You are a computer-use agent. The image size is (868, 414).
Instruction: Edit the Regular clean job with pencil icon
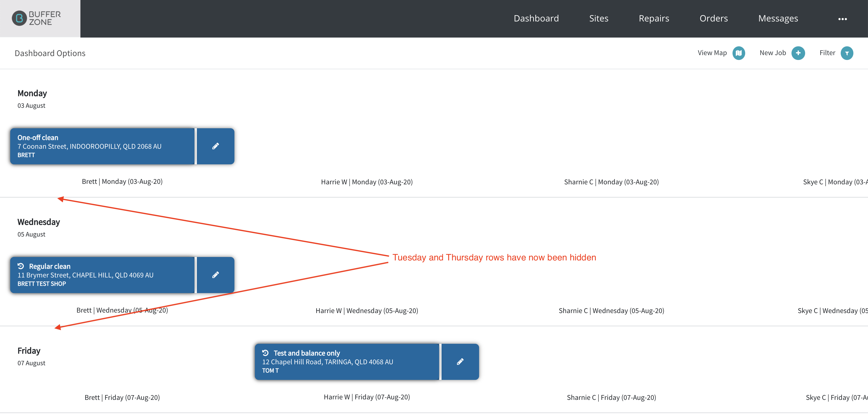click(x=215, y=275)
